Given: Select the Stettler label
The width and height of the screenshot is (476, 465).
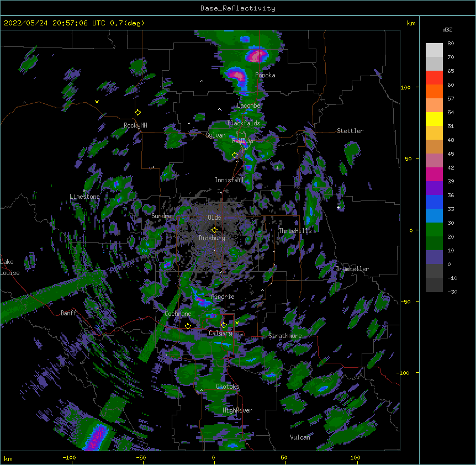Looking at the screenshot, I should point(350,131).
